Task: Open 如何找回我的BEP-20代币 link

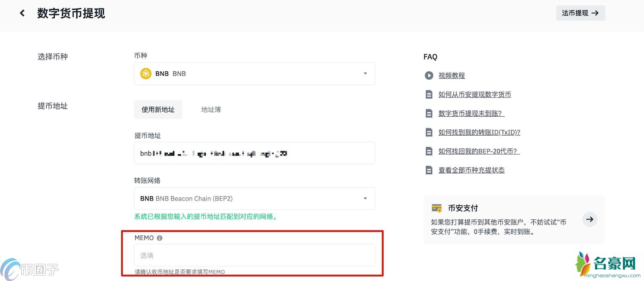Action: (479, 151)
